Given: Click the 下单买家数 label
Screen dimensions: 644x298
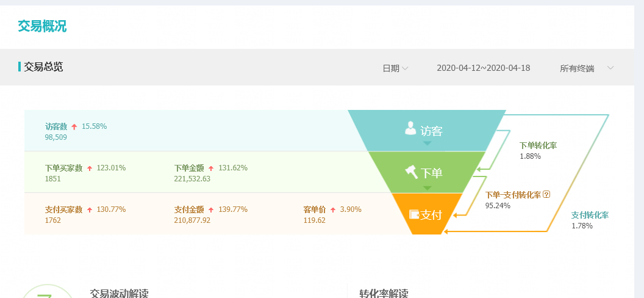Looking at the screenshot, I should coord(63,168).
